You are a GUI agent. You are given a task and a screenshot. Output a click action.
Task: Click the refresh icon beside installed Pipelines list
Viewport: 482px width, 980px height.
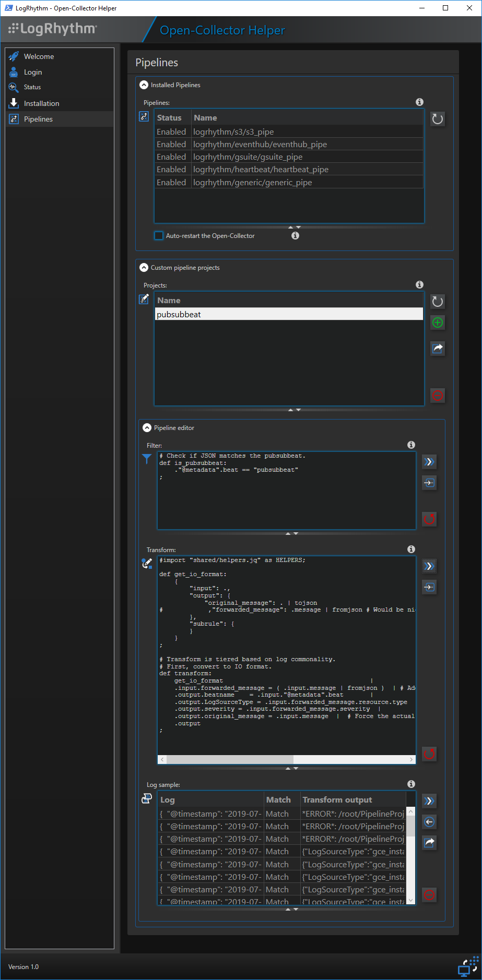pyautogui.click(x=438, y=119)
